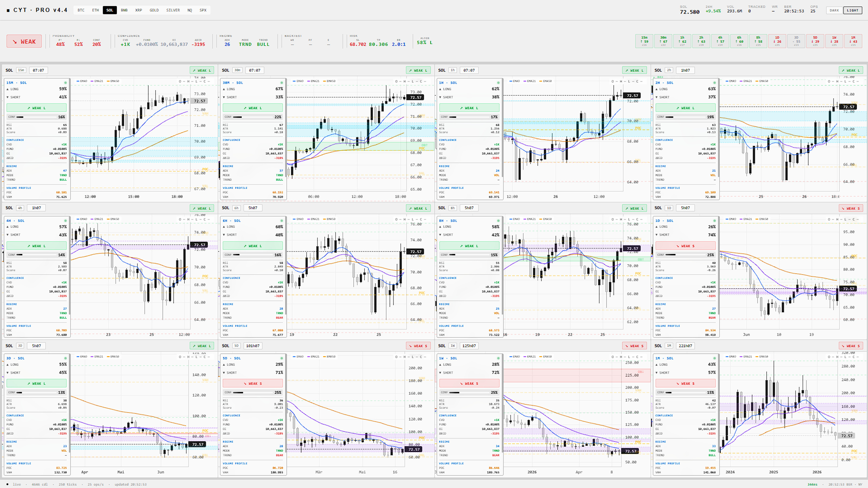Select the 1M timeframe chip showing 43

coord(853,41)
